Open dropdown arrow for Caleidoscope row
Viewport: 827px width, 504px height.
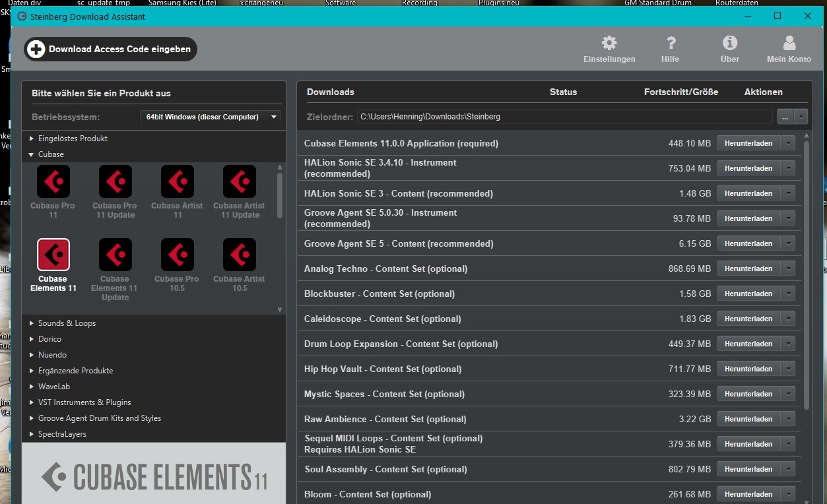point(788,319)
